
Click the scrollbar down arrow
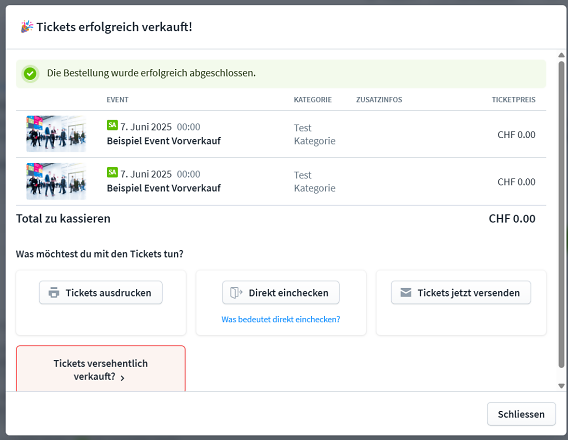pyautogui.click(x=561, y=386)
